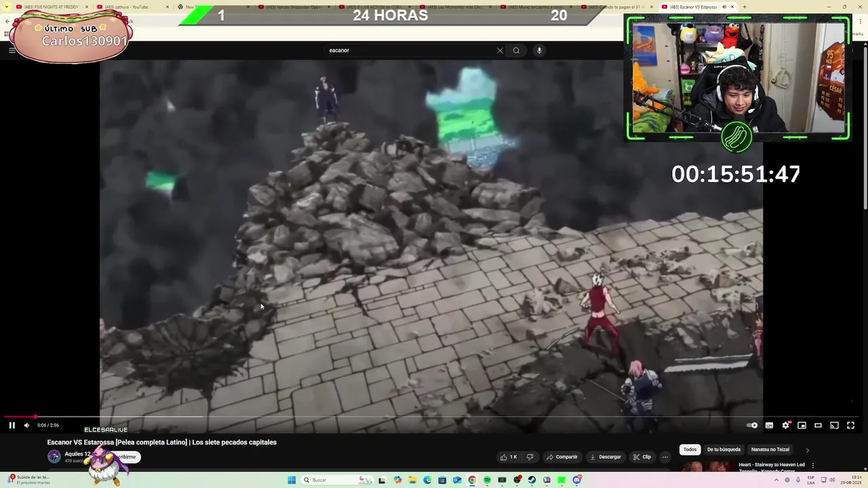Show next filter chips arrow
868x488 pixels.
click(807, 449)
